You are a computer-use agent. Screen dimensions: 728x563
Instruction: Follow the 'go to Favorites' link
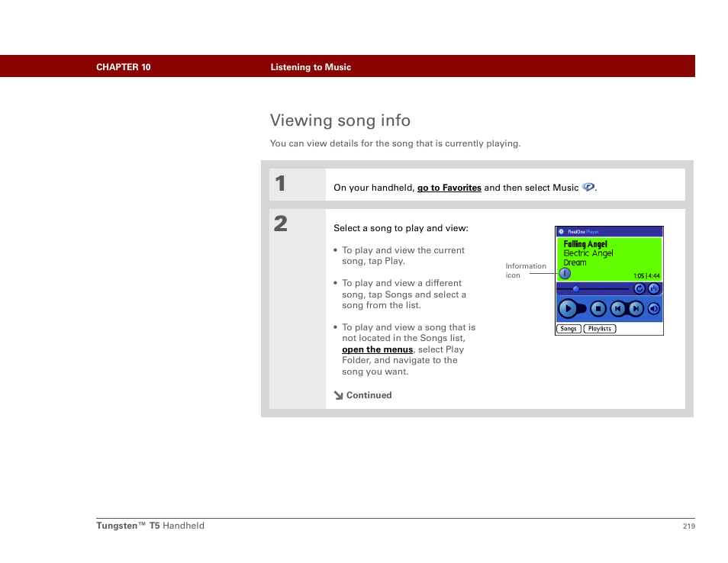[449, 188]
